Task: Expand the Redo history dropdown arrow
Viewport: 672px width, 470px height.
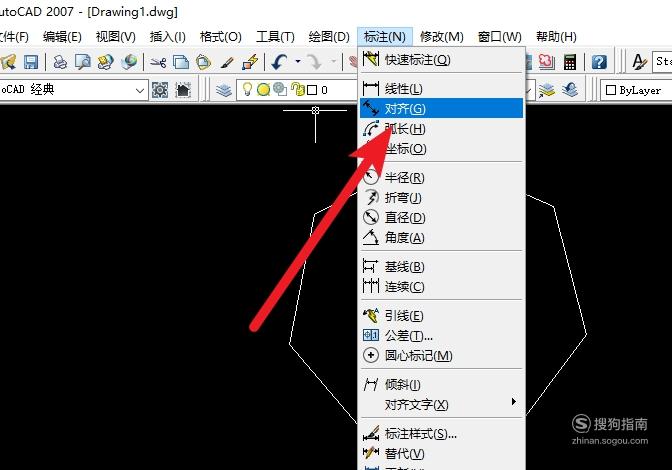Action: click(x=333, y=62)
